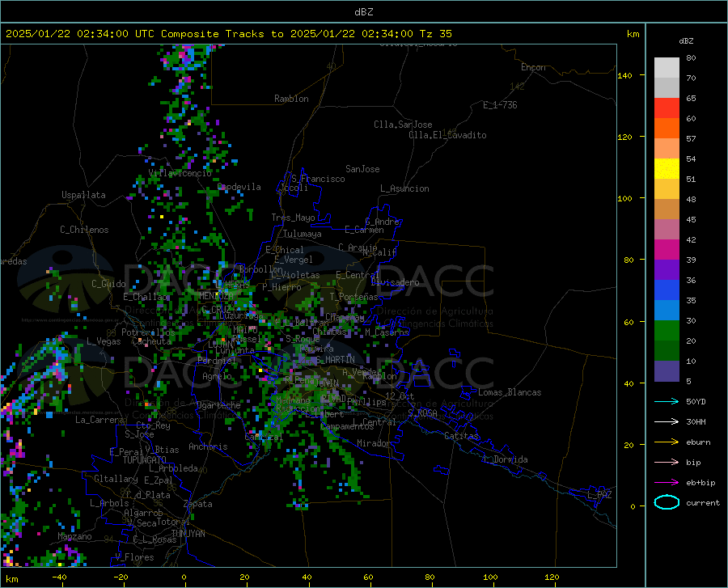Screen dimensions: 728x588
Task: Click the Perdriel label on map
Action: pyautogui.click(x=217, y=360)
